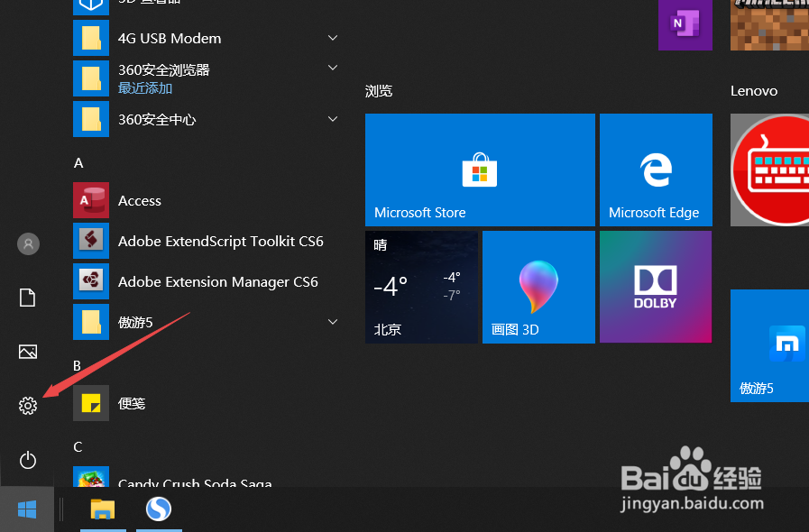
Task: Open File Explorer from the taskbar
Action: coord(103,509)
